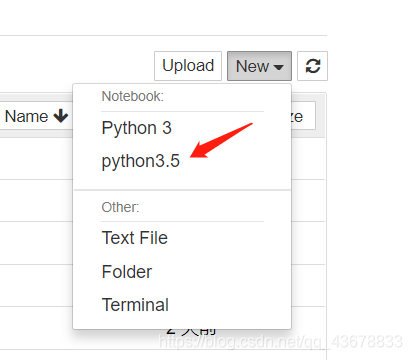
Task: Click the Upload button
Action: pos(188,66)
